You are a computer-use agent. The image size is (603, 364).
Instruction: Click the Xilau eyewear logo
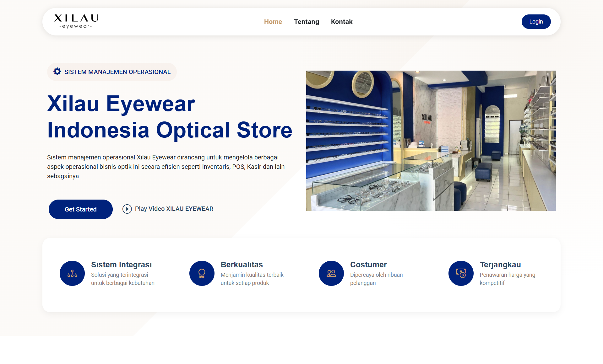(x=76, y=21)
